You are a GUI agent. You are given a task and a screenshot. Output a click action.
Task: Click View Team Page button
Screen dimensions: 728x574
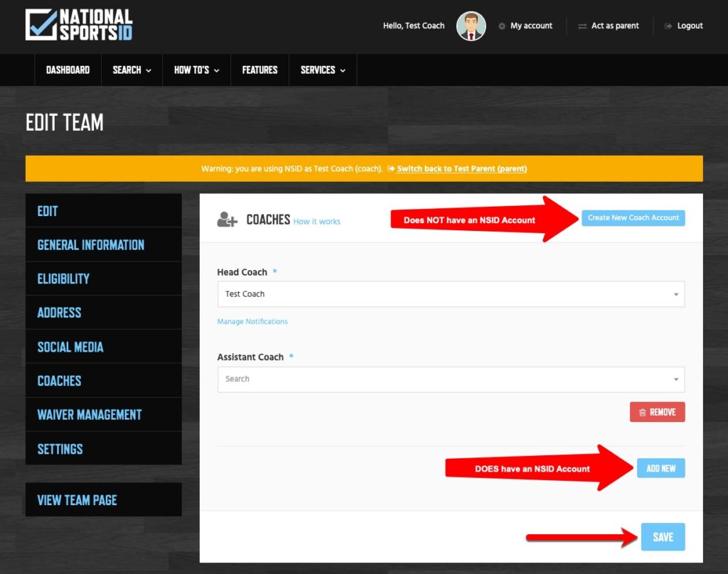104,499
